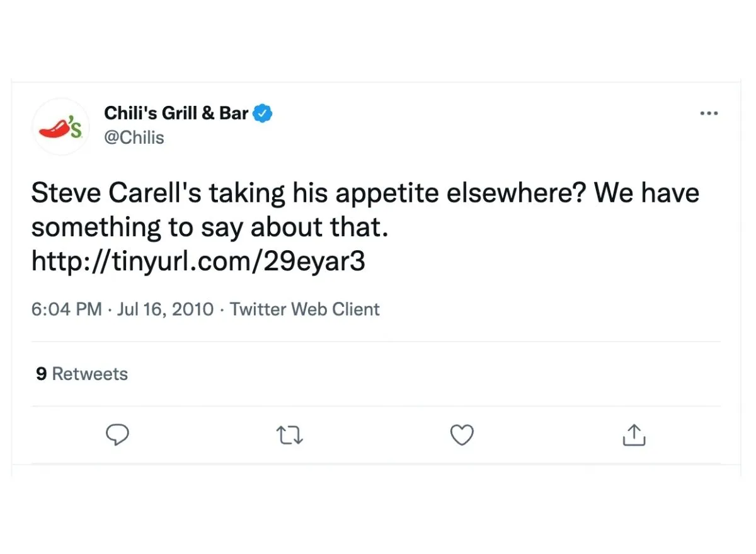Viewport: 756px width, 554px height.
Task: Follow the tinyurl.com/29eyar3 link
Action: point(198,262)
